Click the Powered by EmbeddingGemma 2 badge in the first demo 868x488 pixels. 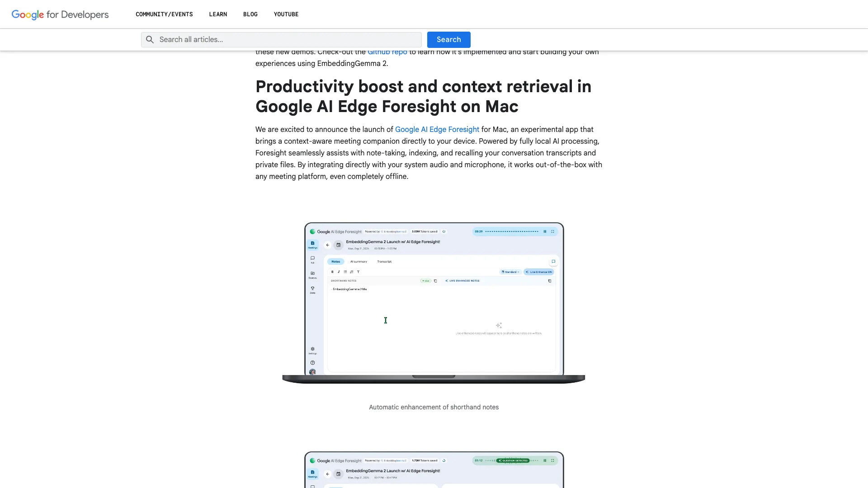click(386, 231)
